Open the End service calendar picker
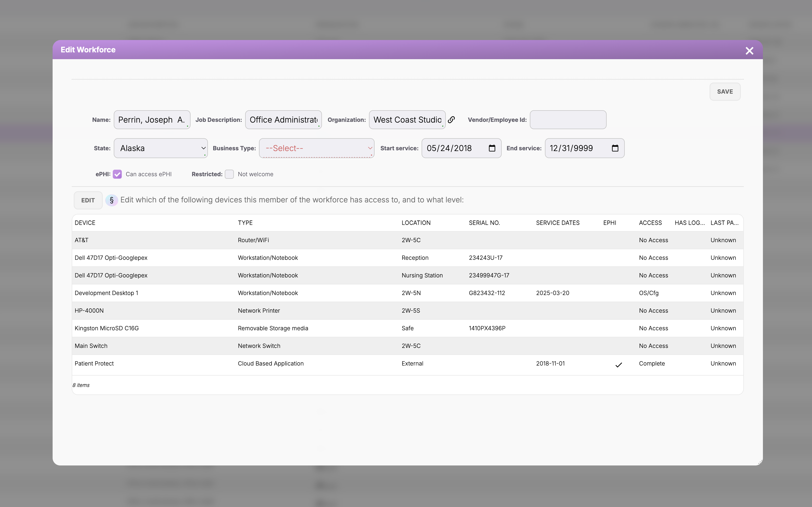812x507 pixels. 615,148
